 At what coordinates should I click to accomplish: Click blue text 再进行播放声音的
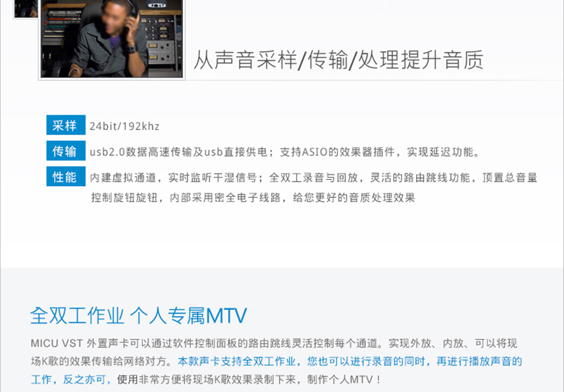pyautogui.click(x=479, y=361)
